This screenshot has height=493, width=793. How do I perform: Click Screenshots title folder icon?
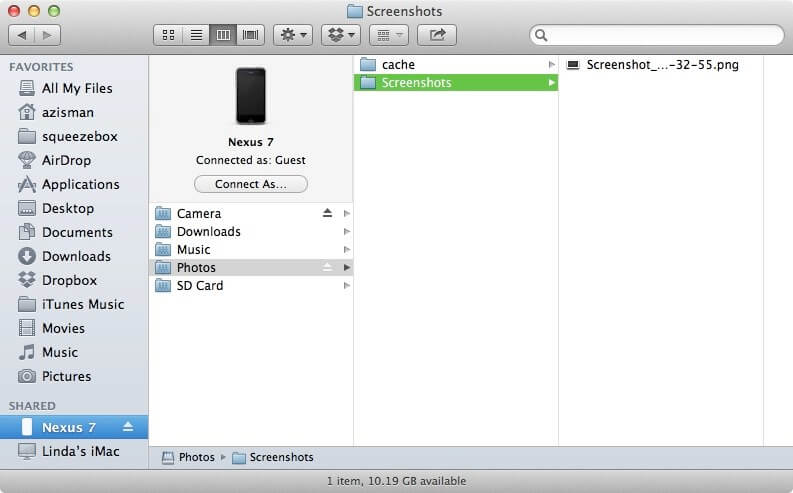[x=355, y=11]
